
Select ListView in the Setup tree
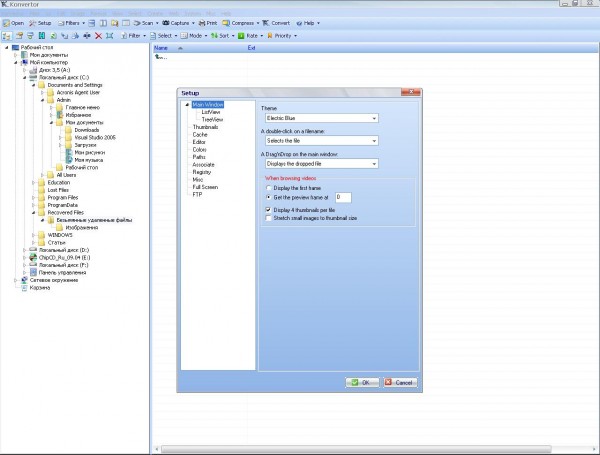(x=210, y=112)
